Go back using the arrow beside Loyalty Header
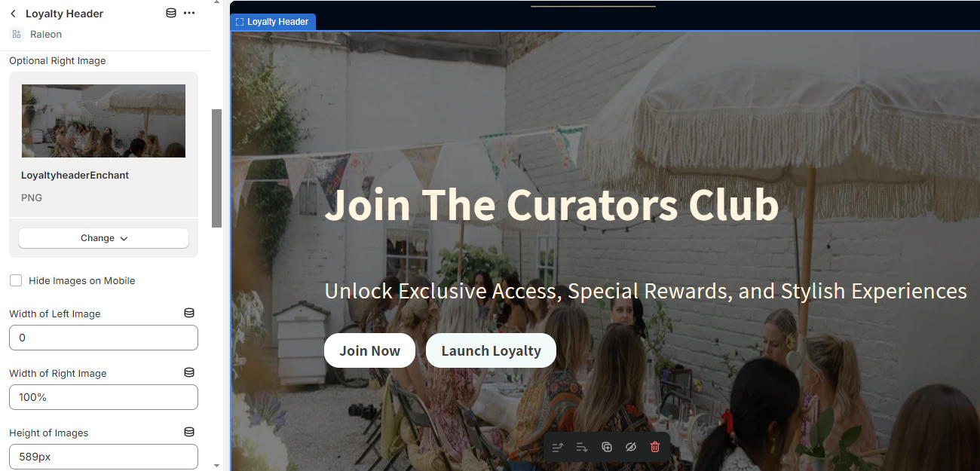The image size is (980, 471). point(13,14)
